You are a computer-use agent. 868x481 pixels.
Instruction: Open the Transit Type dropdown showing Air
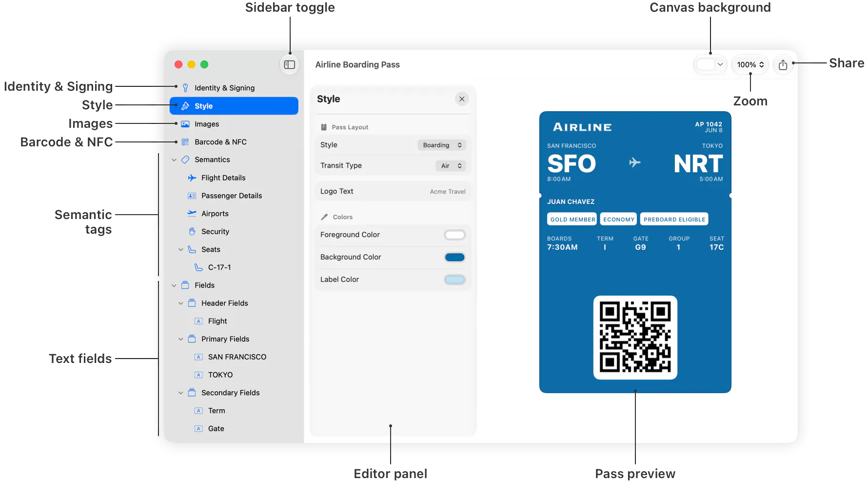click(451, 166)
